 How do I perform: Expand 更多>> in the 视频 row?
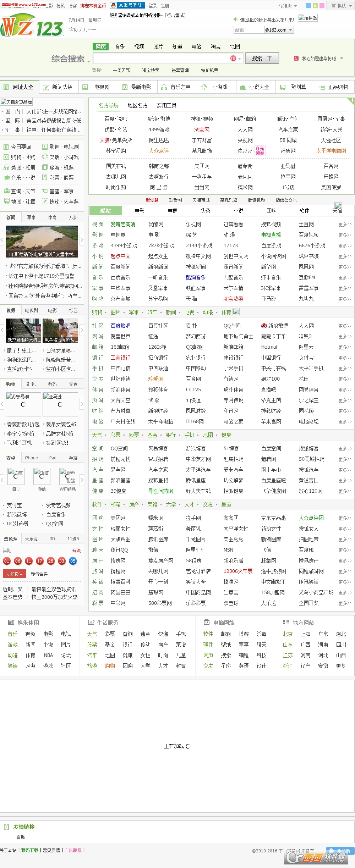pos(345,225)
